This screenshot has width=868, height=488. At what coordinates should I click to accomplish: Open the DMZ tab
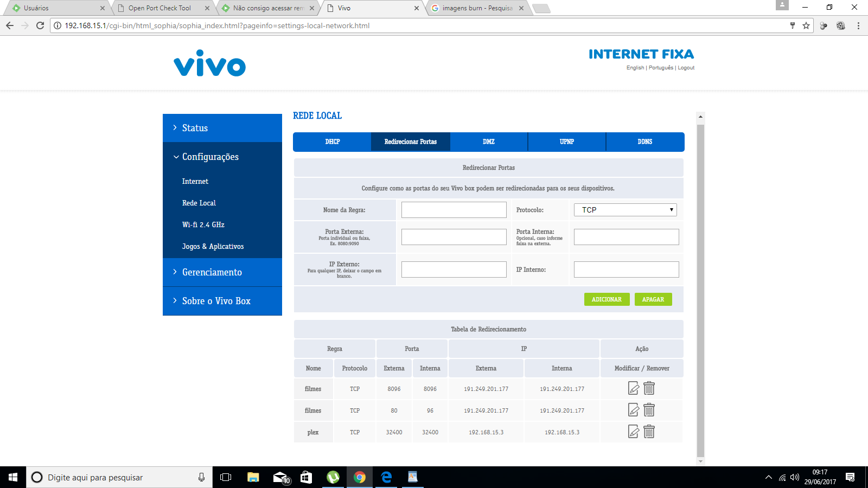tap(489, 142)
